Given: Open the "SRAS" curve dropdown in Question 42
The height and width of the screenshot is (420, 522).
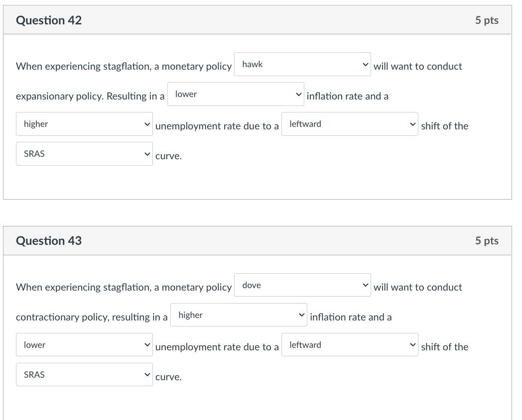Looking at the screenshot, I should coord(84,154).
